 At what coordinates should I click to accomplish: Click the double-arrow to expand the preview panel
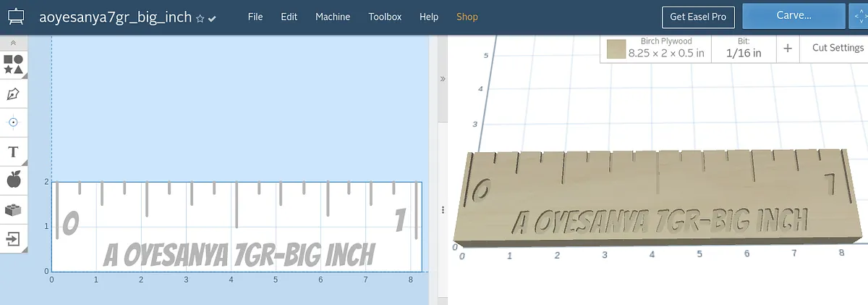443,78
